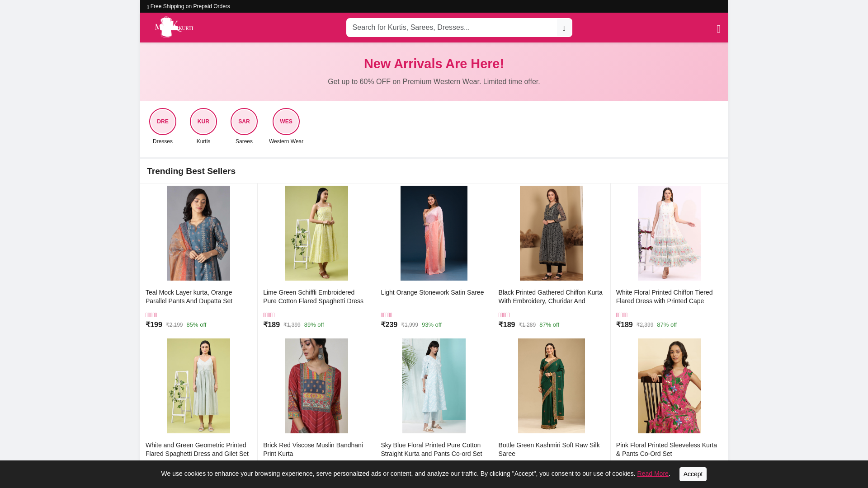Click star rating of Black Chiffon Kurta
Screen dimensions: 868x488
[504, 315]
